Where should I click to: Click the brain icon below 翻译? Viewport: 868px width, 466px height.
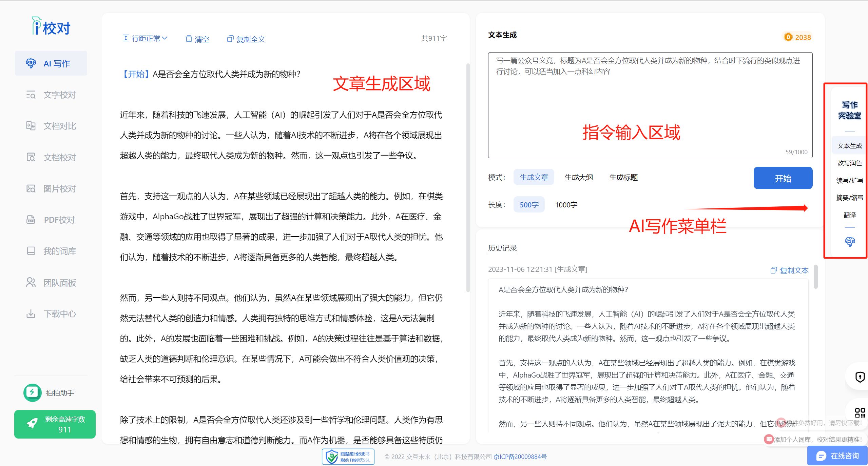click(850, 242)
